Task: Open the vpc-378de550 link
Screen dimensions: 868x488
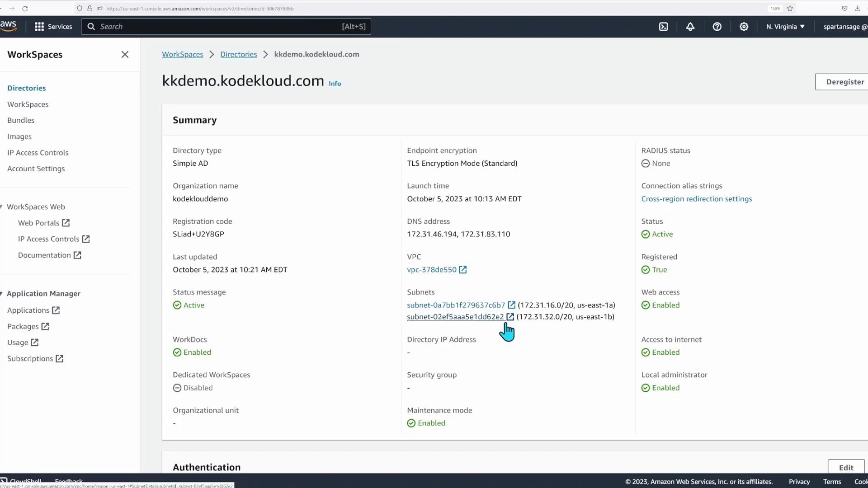Action: [x=432, y=270]
